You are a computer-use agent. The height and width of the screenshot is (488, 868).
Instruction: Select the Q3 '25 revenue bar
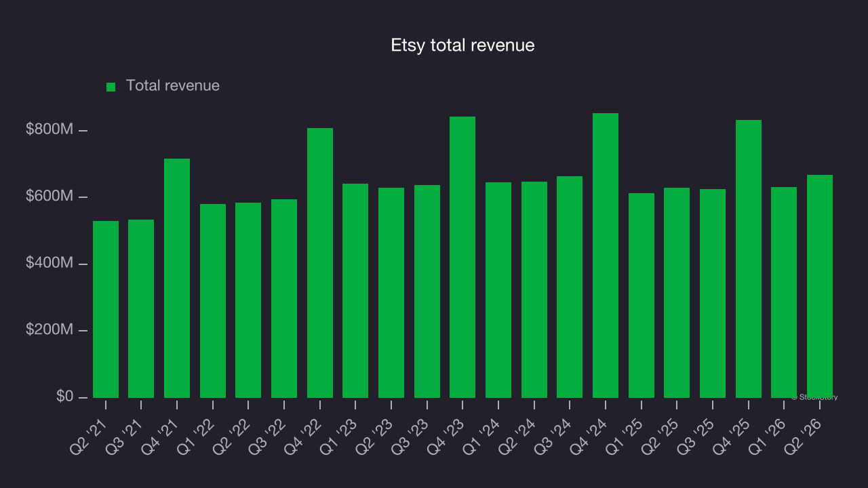[713, 293]
